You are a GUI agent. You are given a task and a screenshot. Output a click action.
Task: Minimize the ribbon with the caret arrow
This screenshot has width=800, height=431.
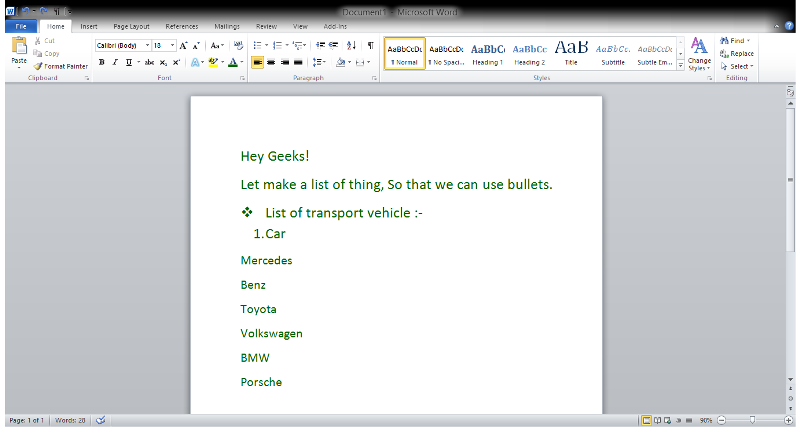[776, 26]
